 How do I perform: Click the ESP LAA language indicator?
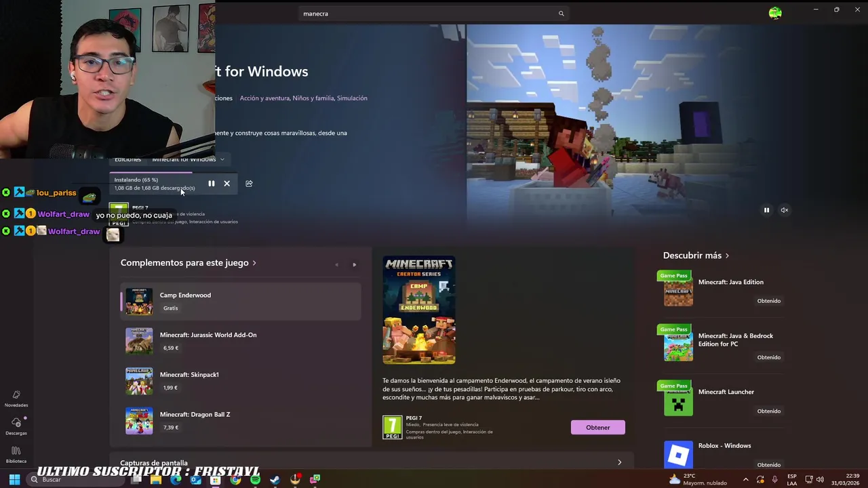click(x=792, y=479)
